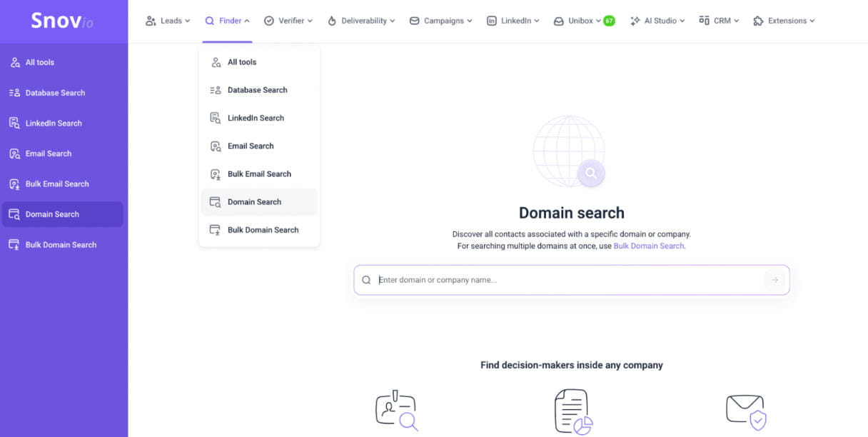Submit the domain search with the arrow button
The width and height of the screenshot is (868, 437).
[x=774, y=280]
